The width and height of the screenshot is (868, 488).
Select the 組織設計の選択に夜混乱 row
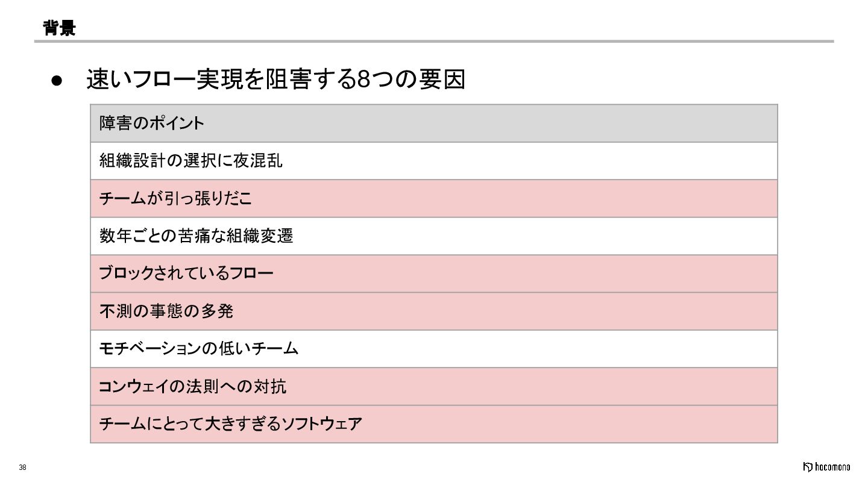(x=434, y=161)
